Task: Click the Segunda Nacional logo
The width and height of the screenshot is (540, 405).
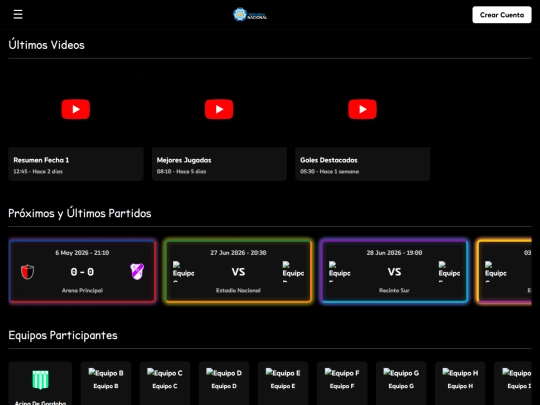Action: [250, 14]
